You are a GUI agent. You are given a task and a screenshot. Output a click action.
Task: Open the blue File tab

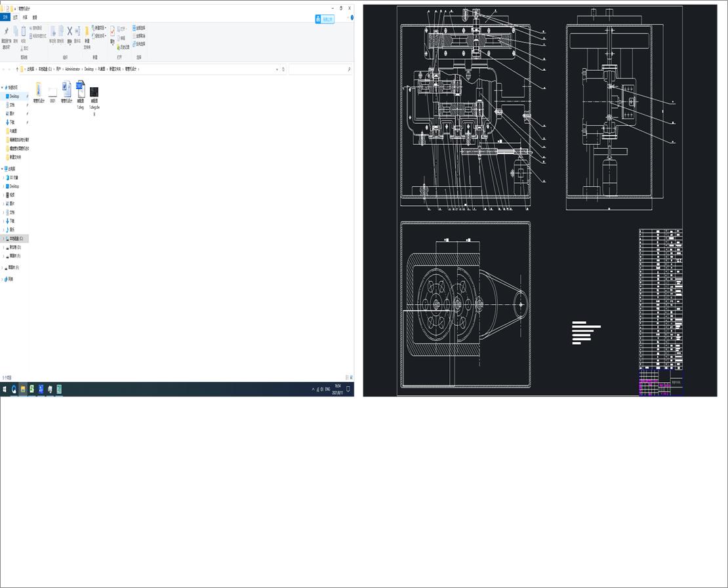click(x=5, y=17)
